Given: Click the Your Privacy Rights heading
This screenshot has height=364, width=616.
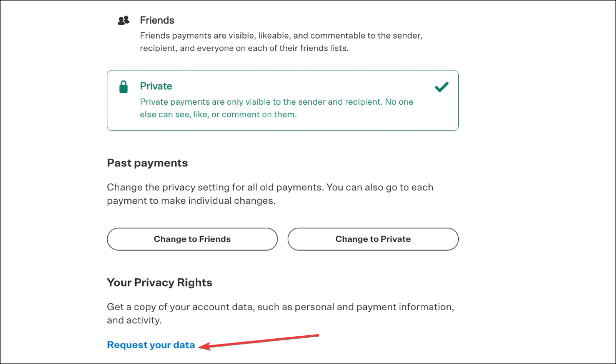Looking at the screenshot, I should click(x=159, y=282).
